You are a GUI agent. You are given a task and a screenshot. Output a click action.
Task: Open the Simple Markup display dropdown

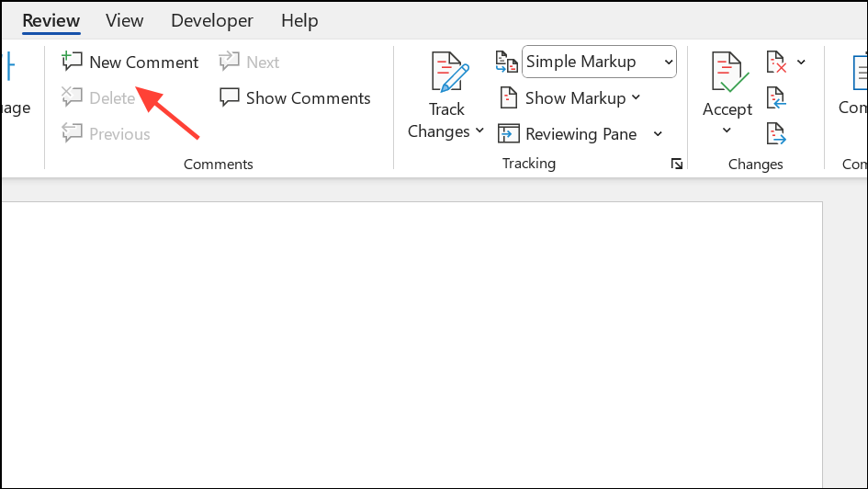pos(598,63)
